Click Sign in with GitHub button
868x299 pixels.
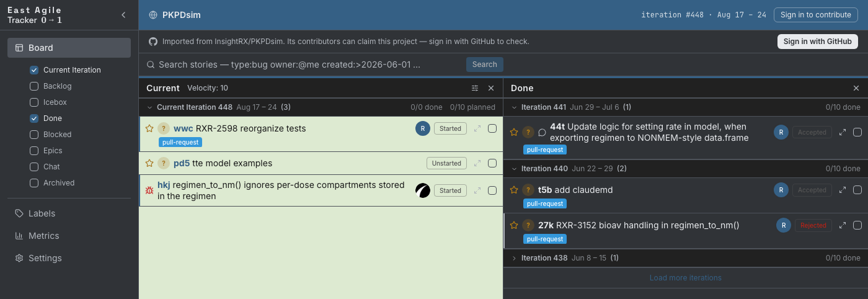[817, 42]
